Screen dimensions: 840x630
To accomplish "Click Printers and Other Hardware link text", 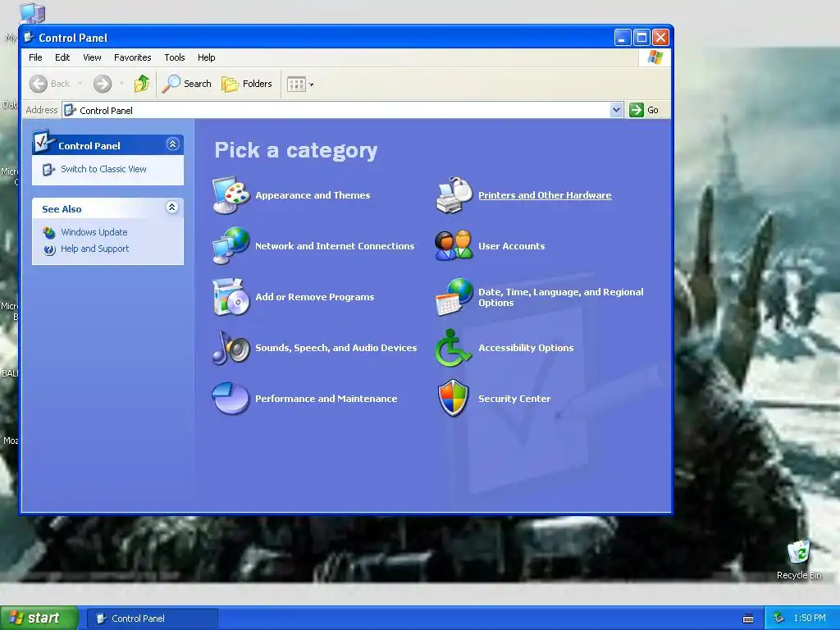I will [x=545, y=195].
